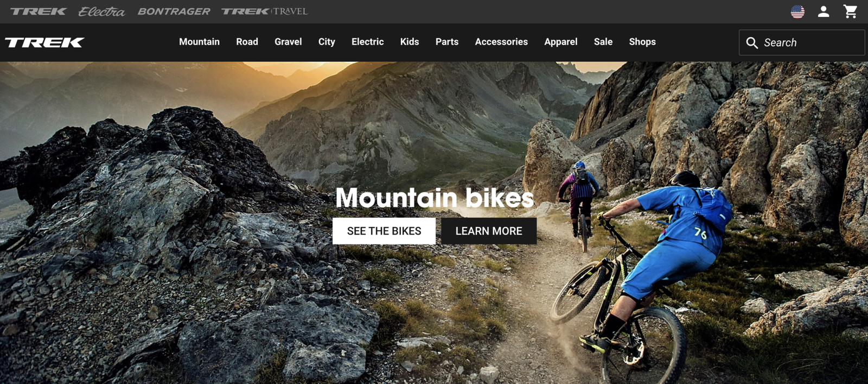
Task: Expand the Accessories navigation menu
Action: [x=501, y=42]
